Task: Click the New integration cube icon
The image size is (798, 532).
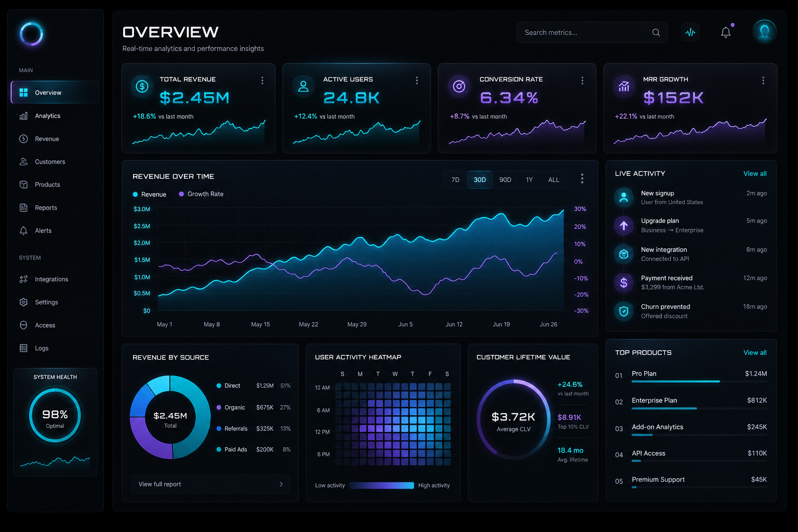Action: [624, 254]
